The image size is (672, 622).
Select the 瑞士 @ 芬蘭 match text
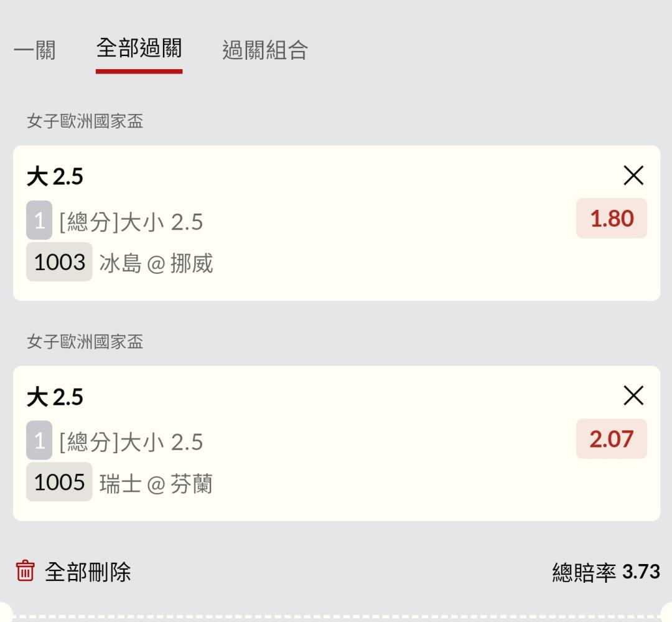click(156, 483)
